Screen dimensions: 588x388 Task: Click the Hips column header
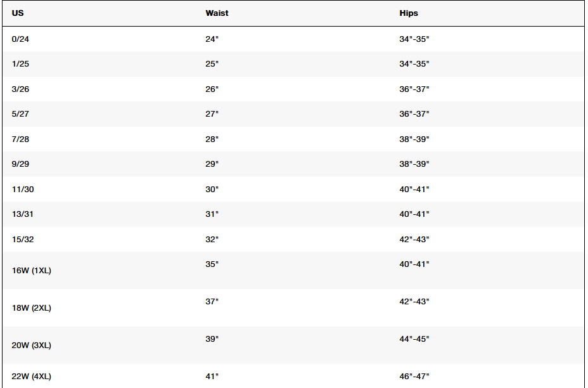pyautogui.click(x=409, y=13)
